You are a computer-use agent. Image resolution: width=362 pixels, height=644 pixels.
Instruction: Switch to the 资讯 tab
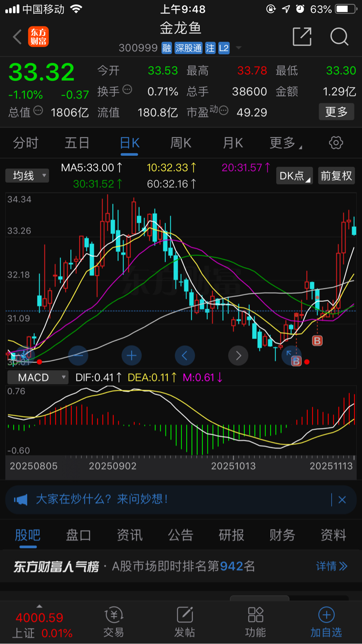[x=130, y=535]
